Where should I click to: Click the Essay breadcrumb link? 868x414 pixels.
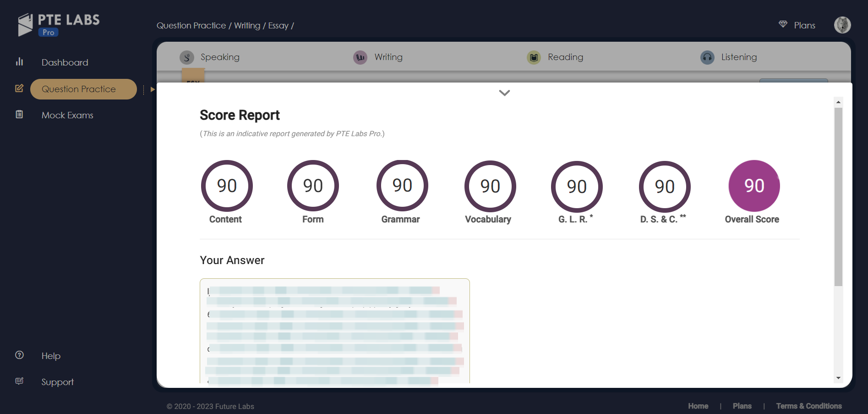[x=278, y=26]
